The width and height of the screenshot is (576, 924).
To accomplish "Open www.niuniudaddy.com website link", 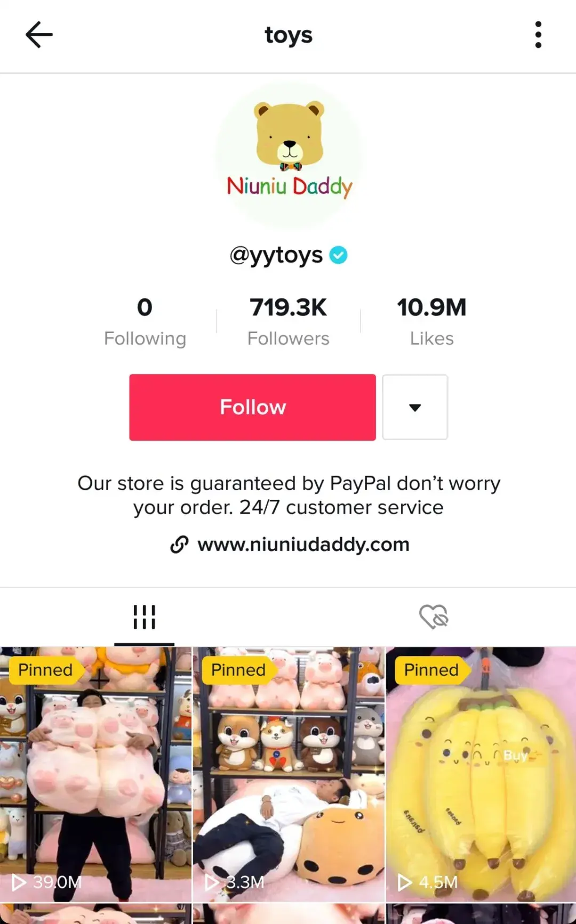I will click(303, 545).
